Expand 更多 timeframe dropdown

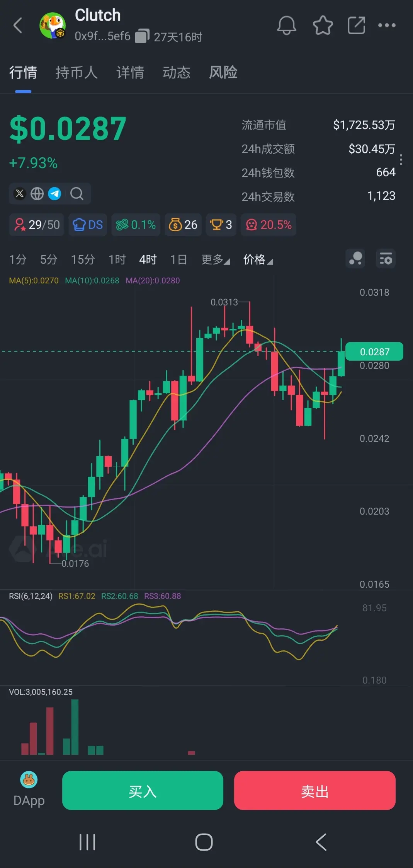[x=216, y=259]
